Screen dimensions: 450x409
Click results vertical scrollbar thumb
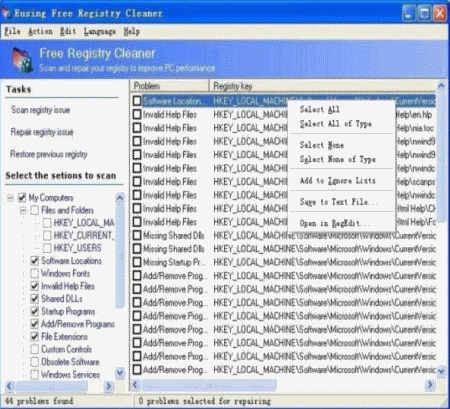441,156
